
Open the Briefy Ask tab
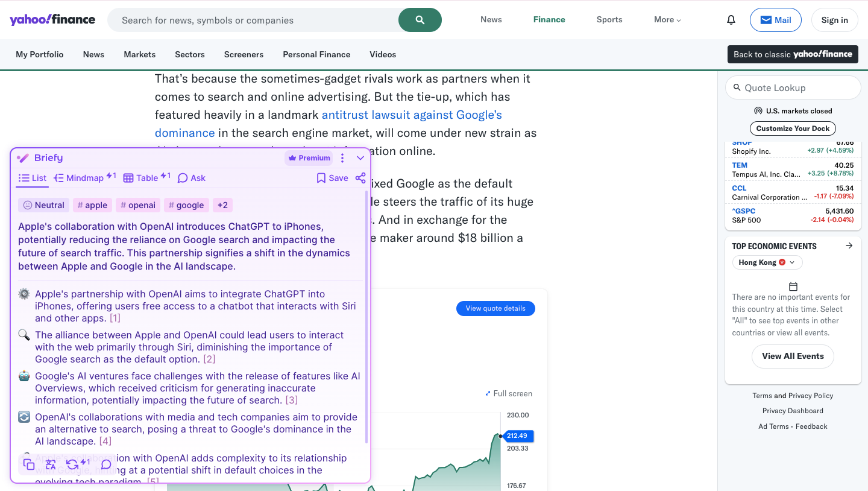click(192, 178)
